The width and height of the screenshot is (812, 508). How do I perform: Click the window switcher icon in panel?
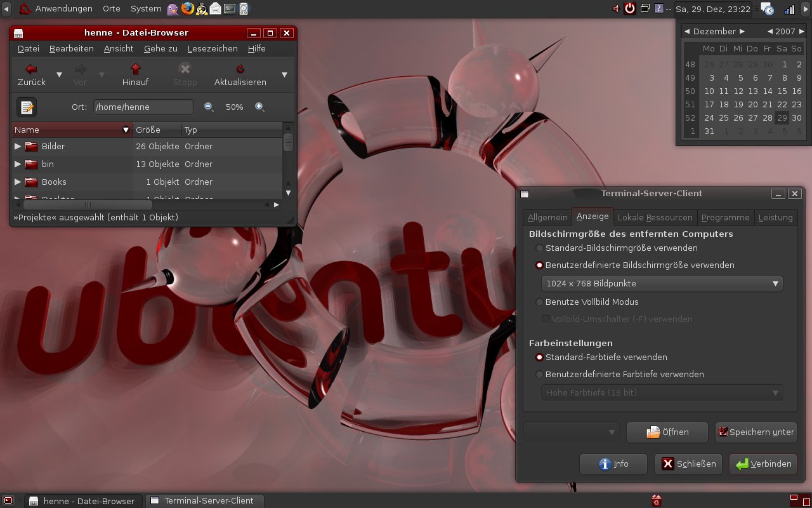coord(645,9)
